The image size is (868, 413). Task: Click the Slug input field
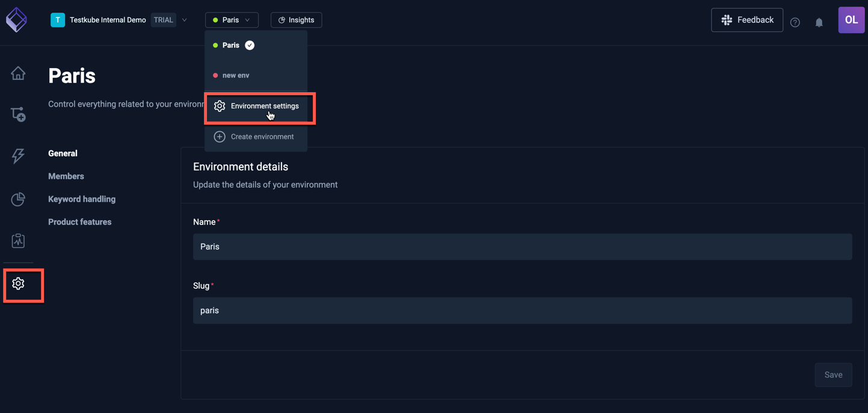tap(522, 311)
